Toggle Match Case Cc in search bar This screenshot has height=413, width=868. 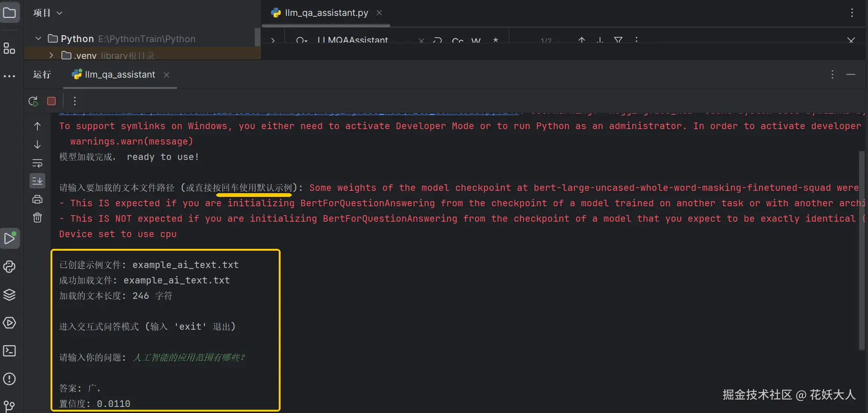click(x=458, y=41)
